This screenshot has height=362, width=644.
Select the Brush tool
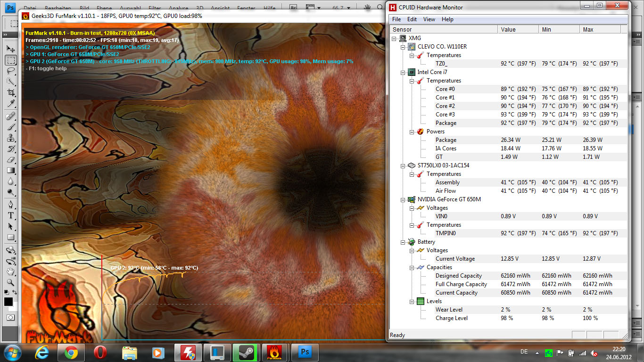pyautogui.click(x=10, y=127)
